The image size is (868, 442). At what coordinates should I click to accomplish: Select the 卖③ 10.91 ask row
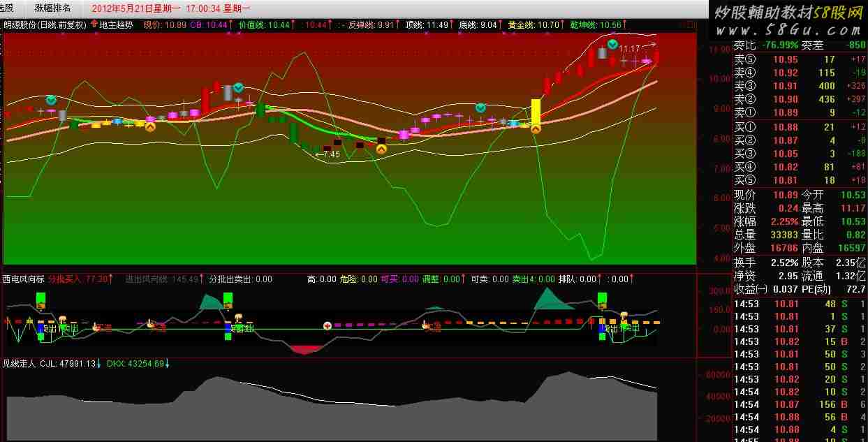click(x=800, y=87)
